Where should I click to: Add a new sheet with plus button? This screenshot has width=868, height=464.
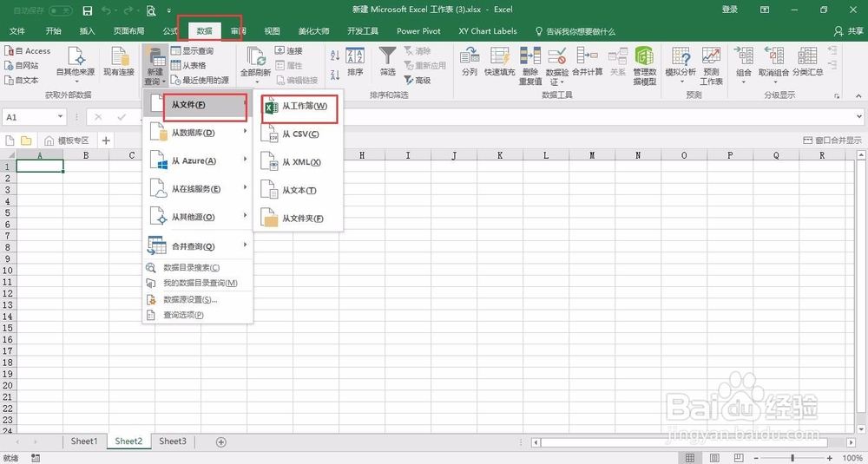[220, 441]
